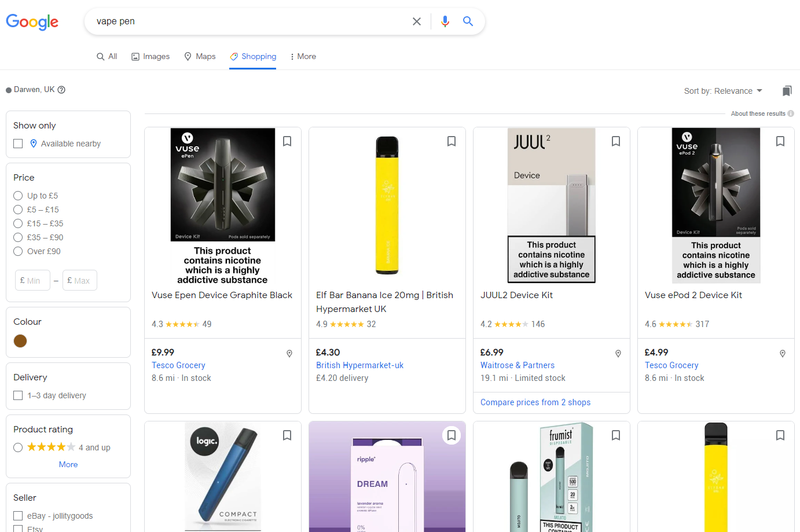This screenshot has height=532, width=800.
Task: Bookmark the JUUL2 Device Kit
Action: pos(616,141)
